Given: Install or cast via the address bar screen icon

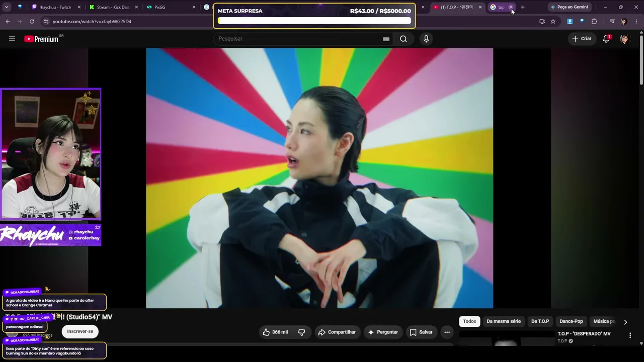Looking at the screenshot, I should (542, 22).
